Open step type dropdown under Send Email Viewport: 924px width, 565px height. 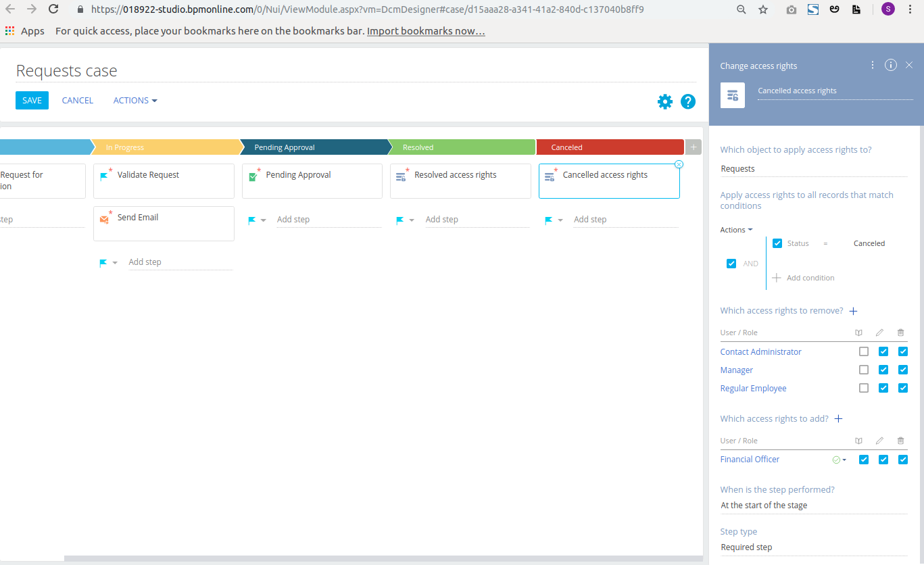click(x=108, y=262)
